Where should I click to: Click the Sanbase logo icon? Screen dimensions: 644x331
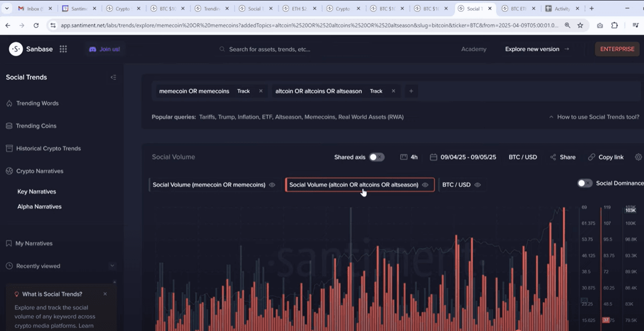(16, 49)
